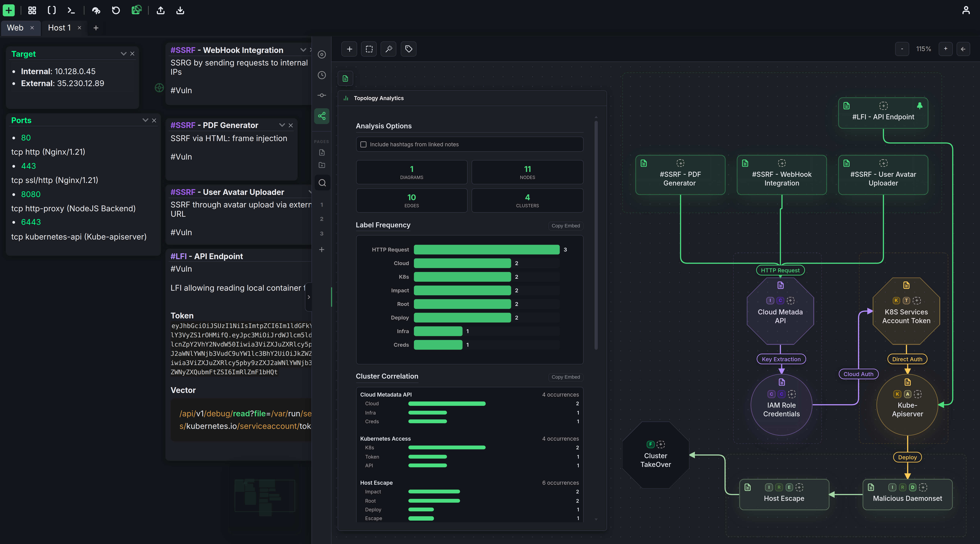Click the Key Extraction edge label
This screenshot has height=544, width=980.
(x=781, y=359)
